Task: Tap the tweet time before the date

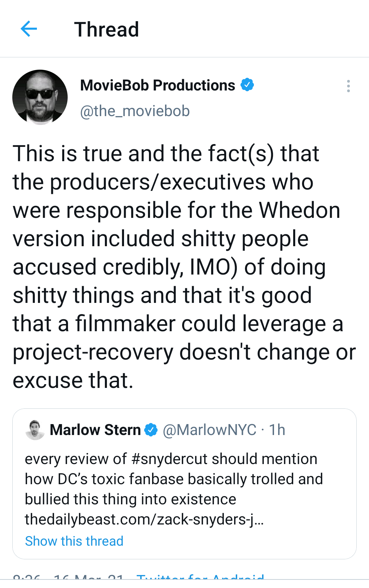Action: [x=26, y=576]
